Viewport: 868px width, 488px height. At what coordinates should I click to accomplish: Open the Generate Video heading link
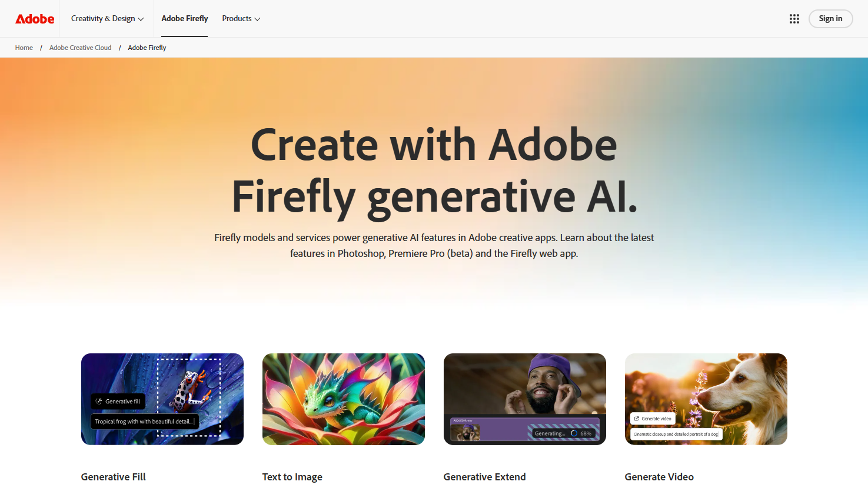tap(659, 477)
